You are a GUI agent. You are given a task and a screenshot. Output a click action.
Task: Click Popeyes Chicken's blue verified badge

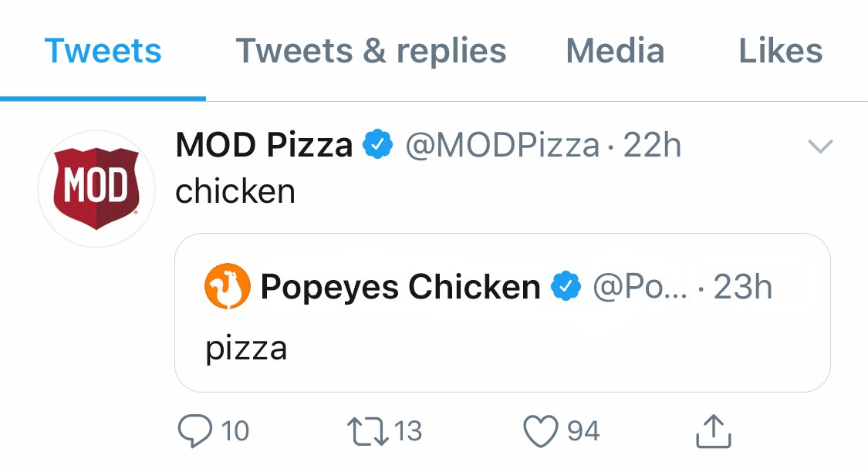click(x=566, y=287)
